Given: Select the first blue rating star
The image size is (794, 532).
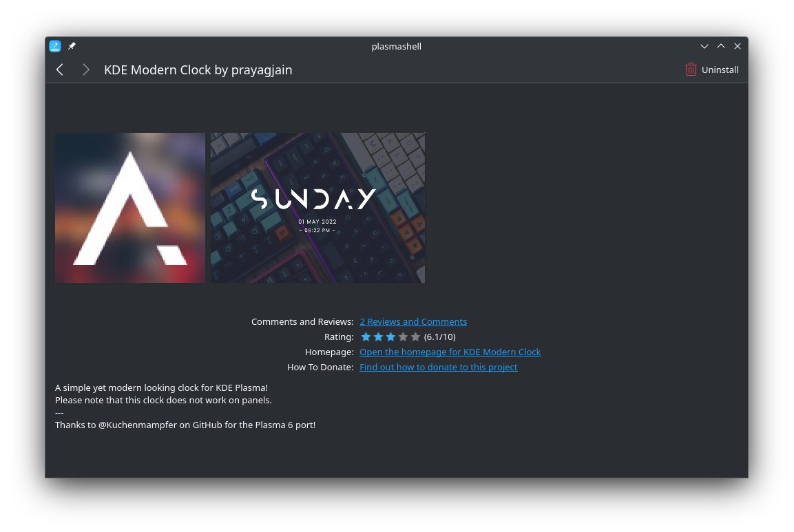Looking at the screenshot, I should (x=366, y=337).
